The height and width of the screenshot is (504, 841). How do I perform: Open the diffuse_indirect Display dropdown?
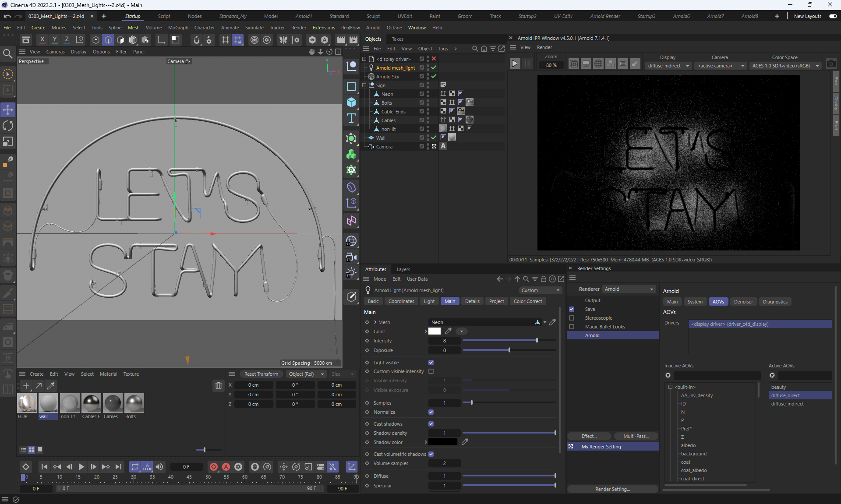[x=668, y=66]
